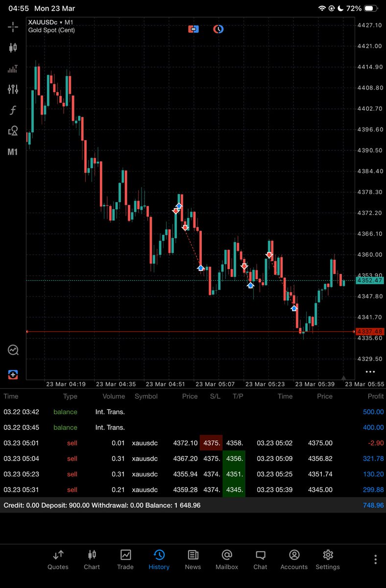Select the volume 0.21 cell
The image size is (386, 588).
118,490
